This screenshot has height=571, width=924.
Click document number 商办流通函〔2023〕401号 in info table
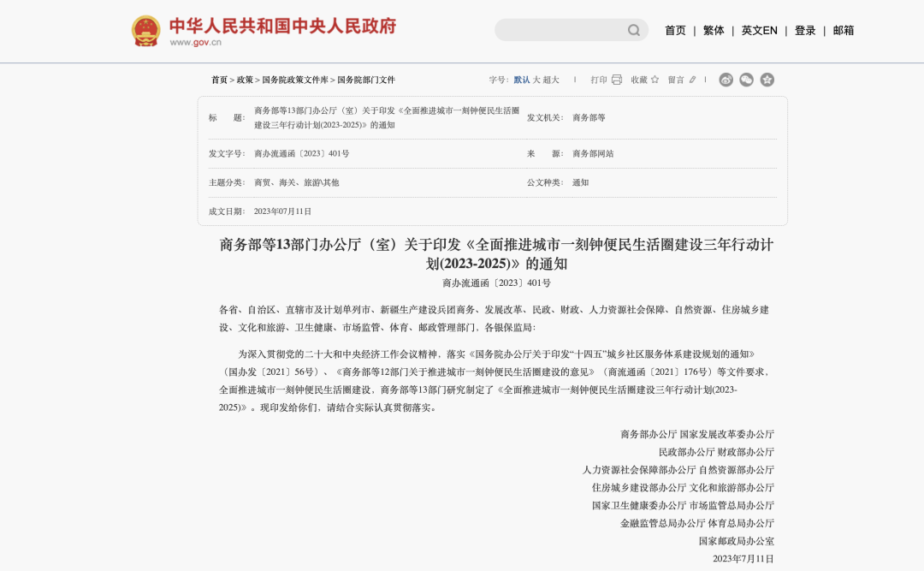(302, 153)
